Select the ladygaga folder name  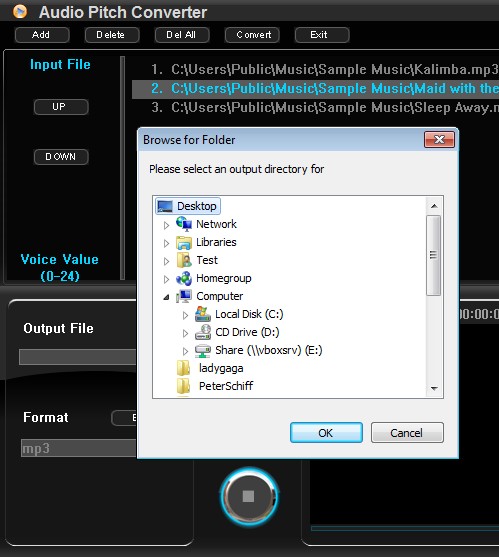pos(221,368)
